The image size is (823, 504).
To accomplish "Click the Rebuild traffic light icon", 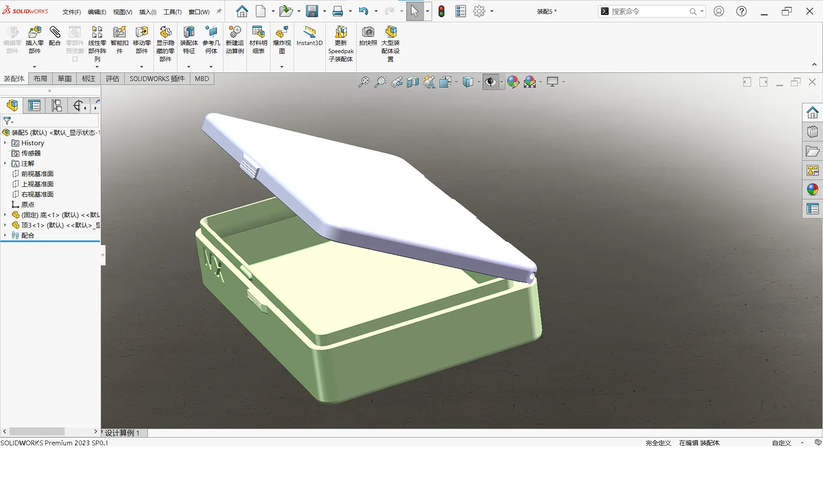I will click(x=442, y=11).
